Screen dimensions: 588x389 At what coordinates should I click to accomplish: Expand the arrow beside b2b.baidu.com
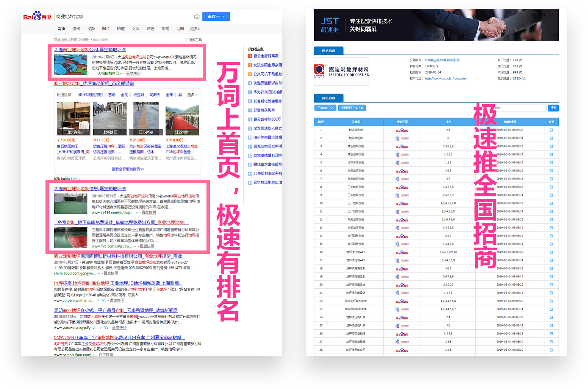[x=80, y=179]
